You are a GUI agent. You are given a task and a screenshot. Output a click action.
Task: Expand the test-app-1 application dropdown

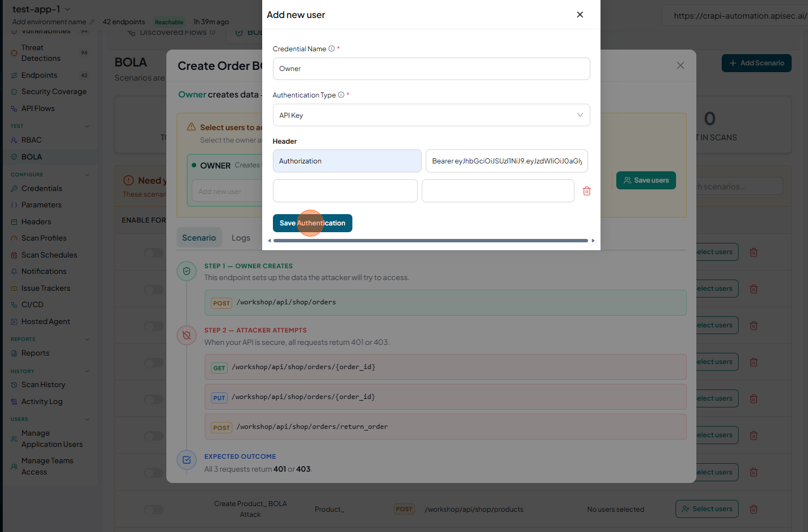point(68,9)
